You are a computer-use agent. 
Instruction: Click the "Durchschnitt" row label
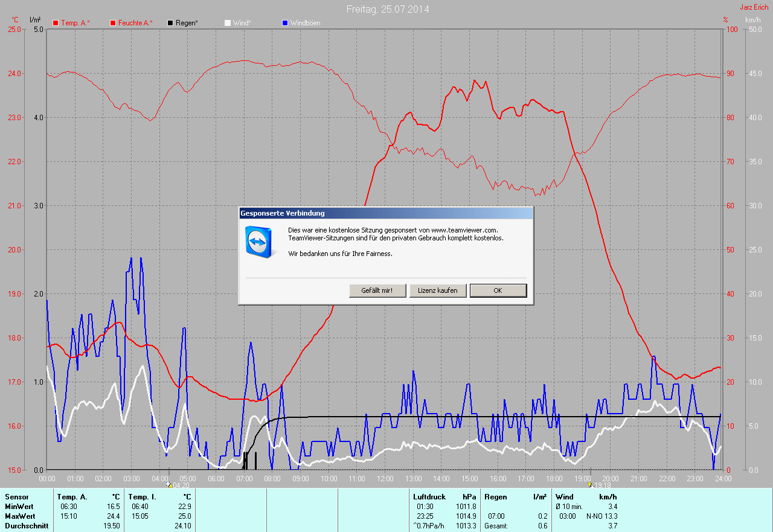(x=27, y=526)
